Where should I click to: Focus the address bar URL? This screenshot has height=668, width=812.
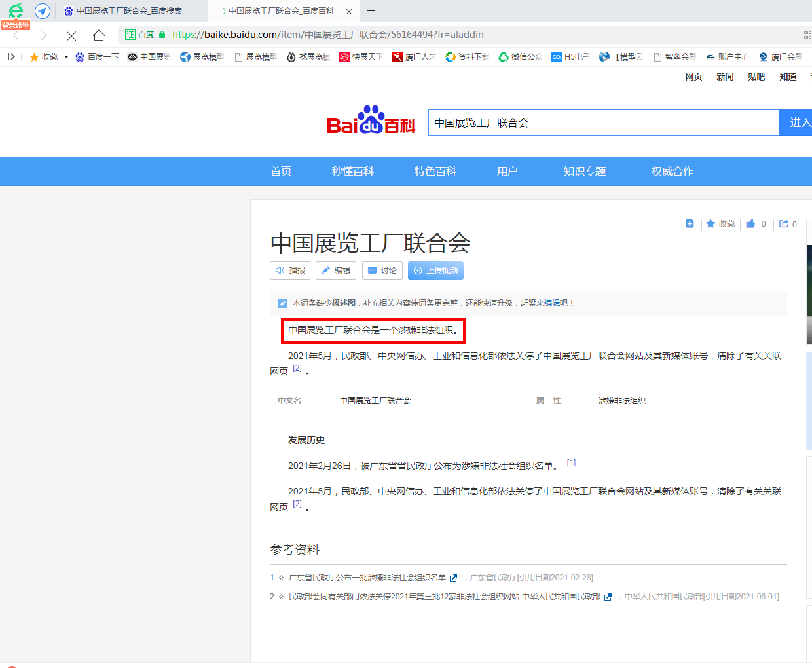[328, 35]
